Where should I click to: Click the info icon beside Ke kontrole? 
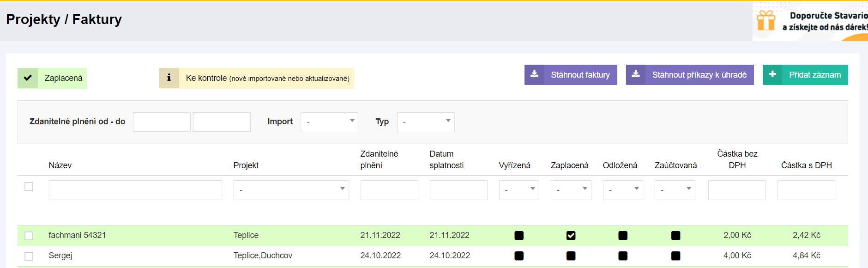tap(169, 78)
